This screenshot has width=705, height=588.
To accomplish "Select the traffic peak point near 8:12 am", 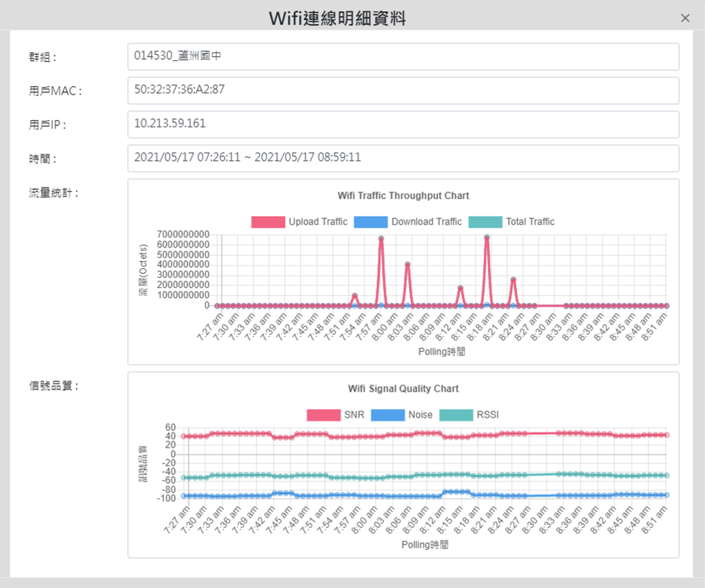I will tap(460, 288).
